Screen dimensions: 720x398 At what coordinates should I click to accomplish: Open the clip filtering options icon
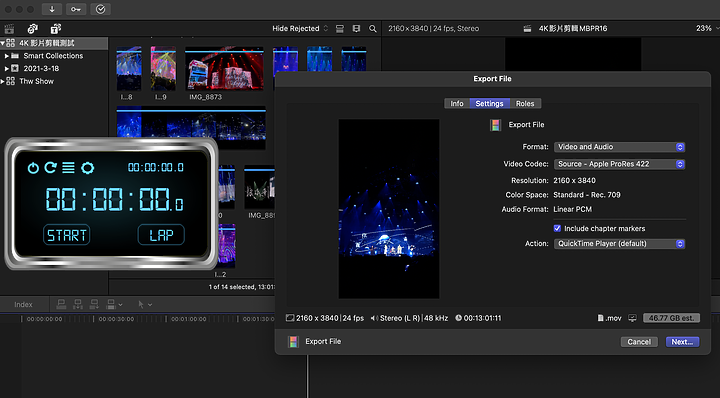[x=356, y=28]
